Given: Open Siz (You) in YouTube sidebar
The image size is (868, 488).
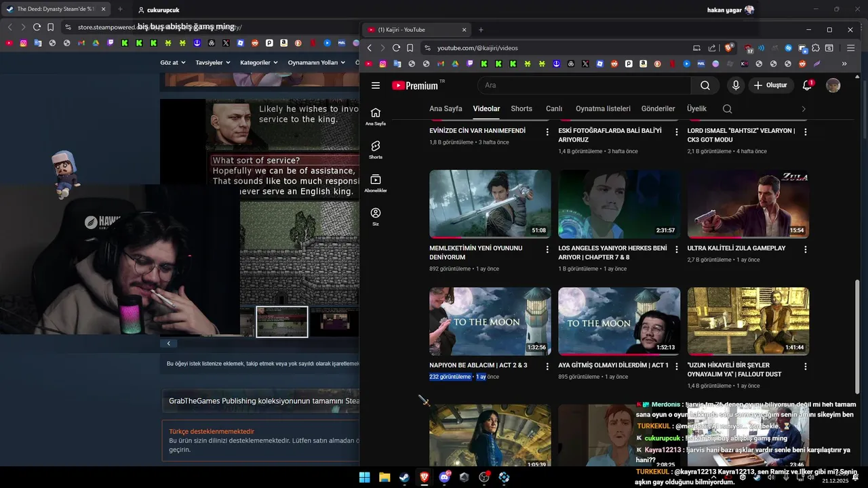Looking at the screenshot, I should point(376,217).
